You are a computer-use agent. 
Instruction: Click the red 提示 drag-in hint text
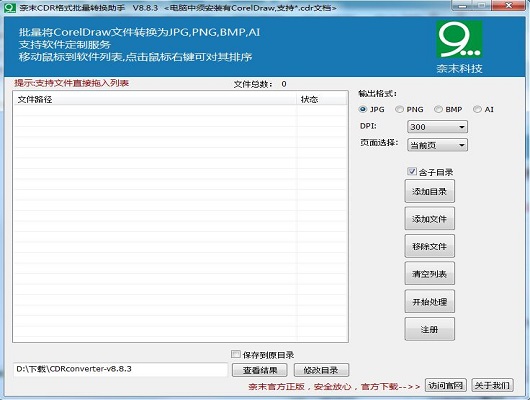[71, 83]
